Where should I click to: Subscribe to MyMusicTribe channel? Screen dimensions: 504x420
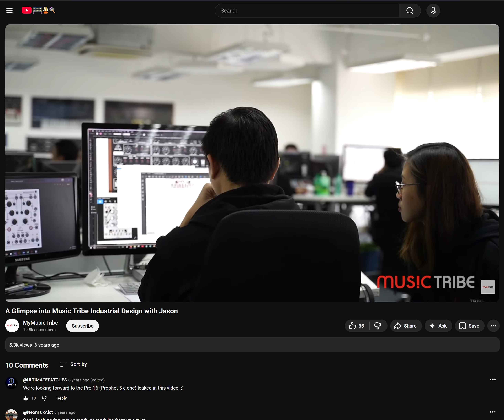(82, 326)
